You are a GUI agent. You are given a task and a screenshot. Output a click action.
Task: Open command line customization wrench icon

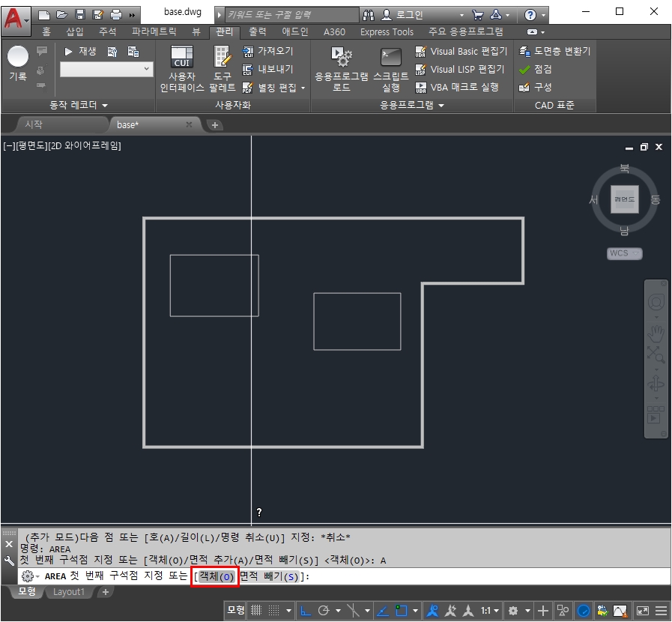click(8, 561)
